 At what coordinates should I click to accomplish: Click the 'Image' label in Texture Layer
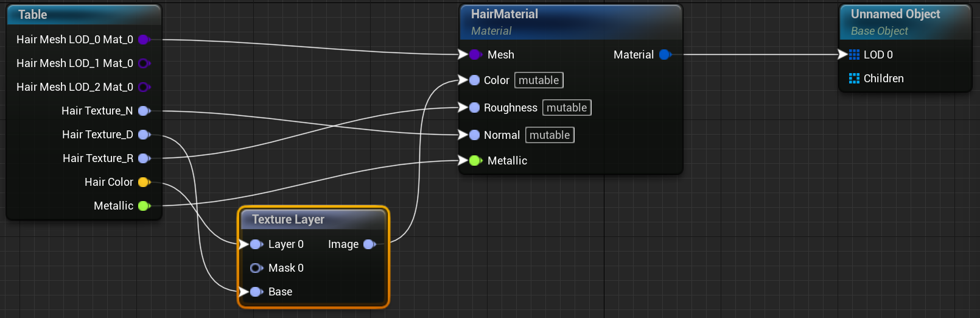[343, 244]
